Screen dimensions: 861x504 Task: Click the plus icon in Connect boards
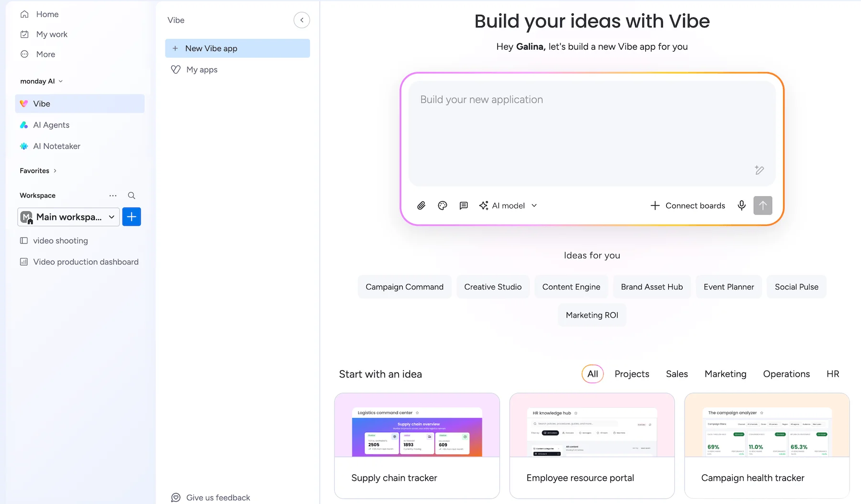click(655, 206)
